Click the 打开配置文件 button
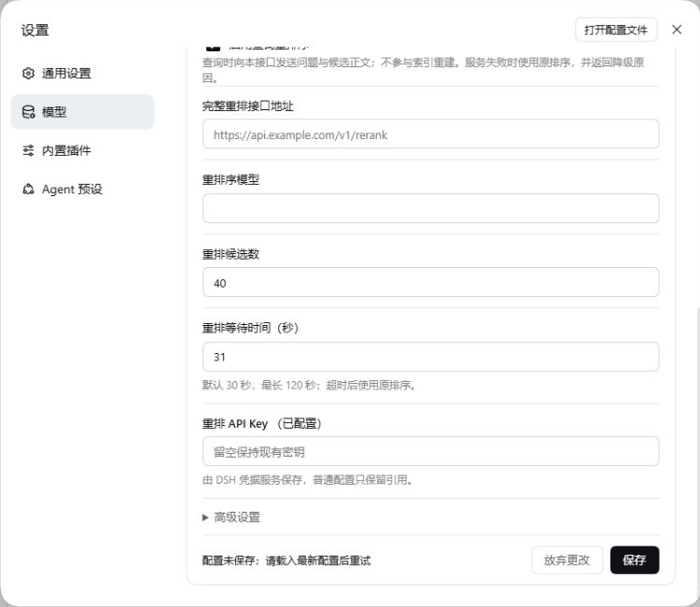 pyautogui.click(x=616, y=30)
